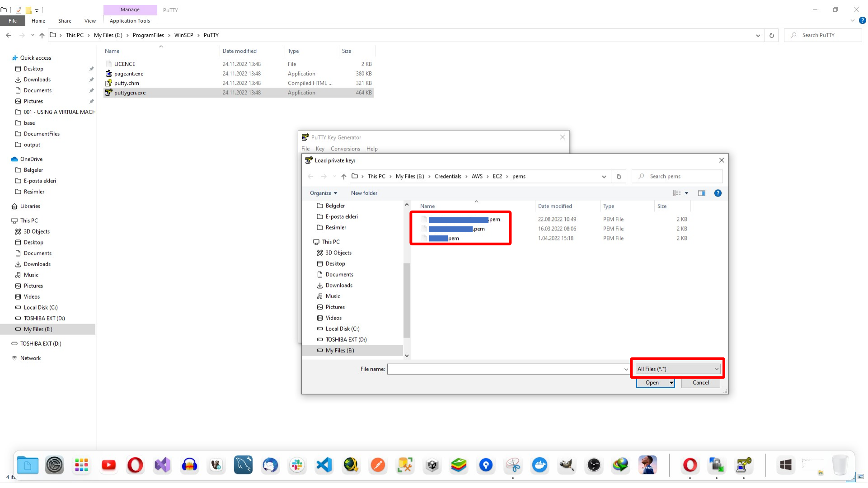Open the YouTube icon in the dock
Image resolution: width=868 pixels, height=488 pixels.
click(x=108, y=465)
